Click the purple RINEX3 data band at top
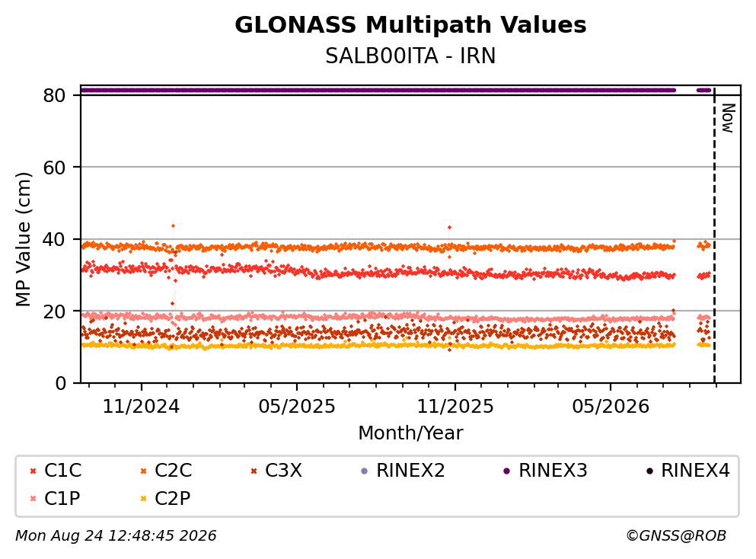The height and width of the screenshot is (559, 756). point(378,90)
